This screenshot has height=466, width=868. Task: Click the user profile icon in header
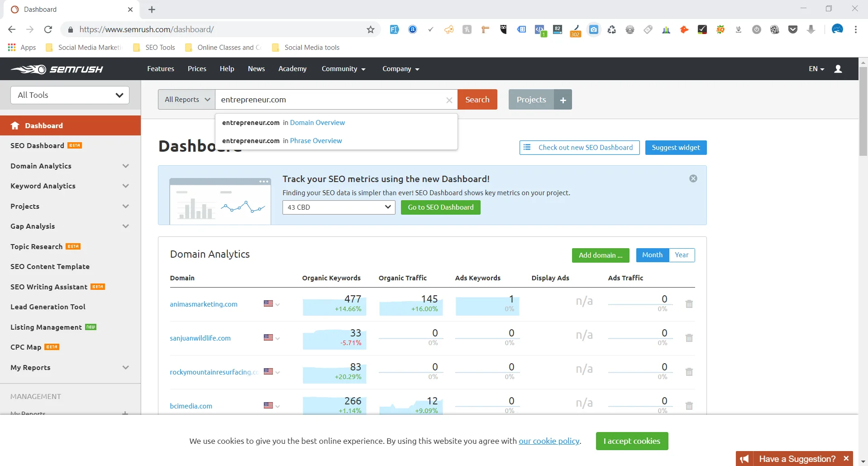click(838, 69)
